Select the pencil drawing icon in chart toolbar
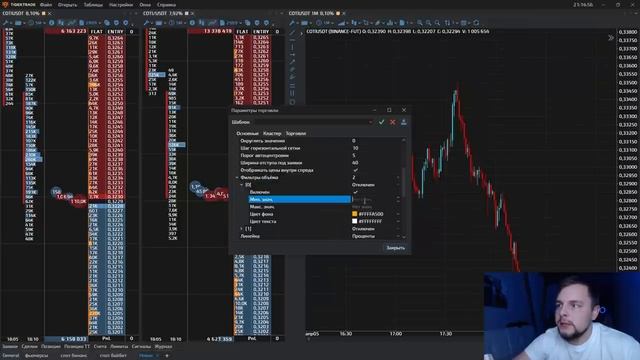The height and width of the screenshot is (360, 640). [x=378, y=23]
